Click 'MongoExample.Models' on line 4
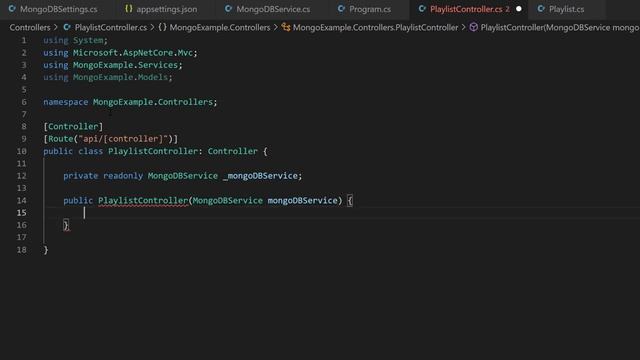The height and width of the screenshot is (360, 640). pyautogui.click(x=120, y=77)
